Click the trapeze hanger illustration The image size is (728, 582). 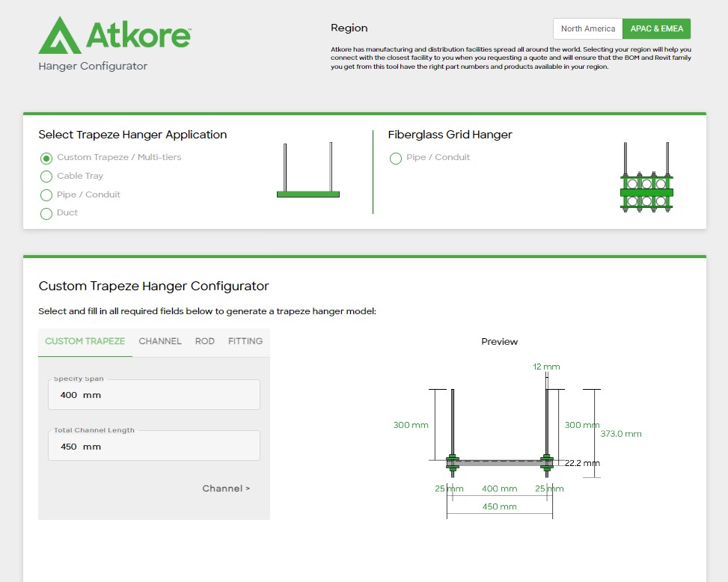click(308, 170)
